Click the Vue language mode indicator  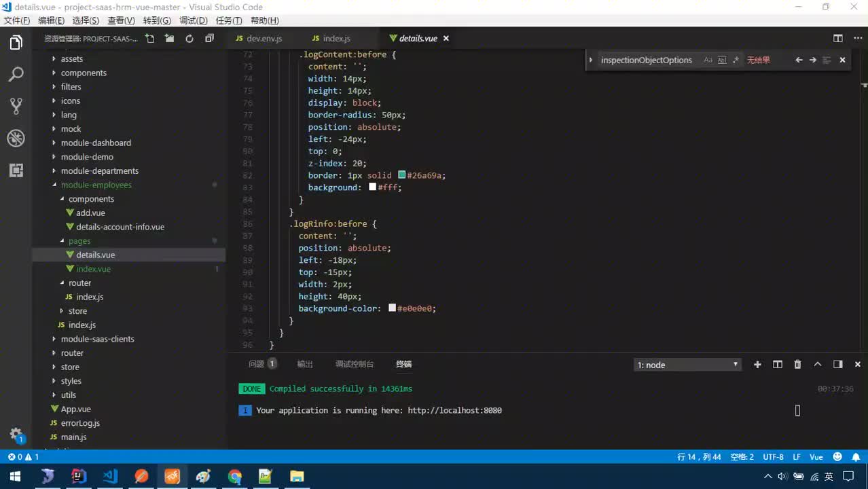coord(816,457)
